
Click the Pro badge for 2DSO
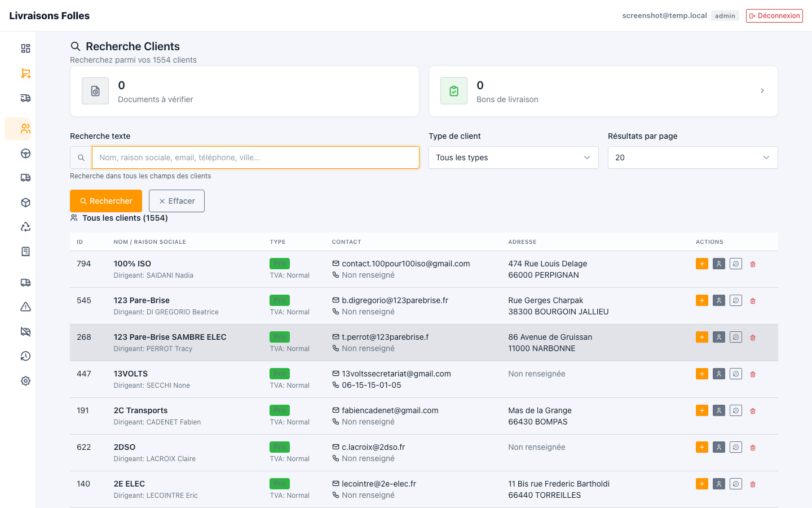click(x=280, y=447)
